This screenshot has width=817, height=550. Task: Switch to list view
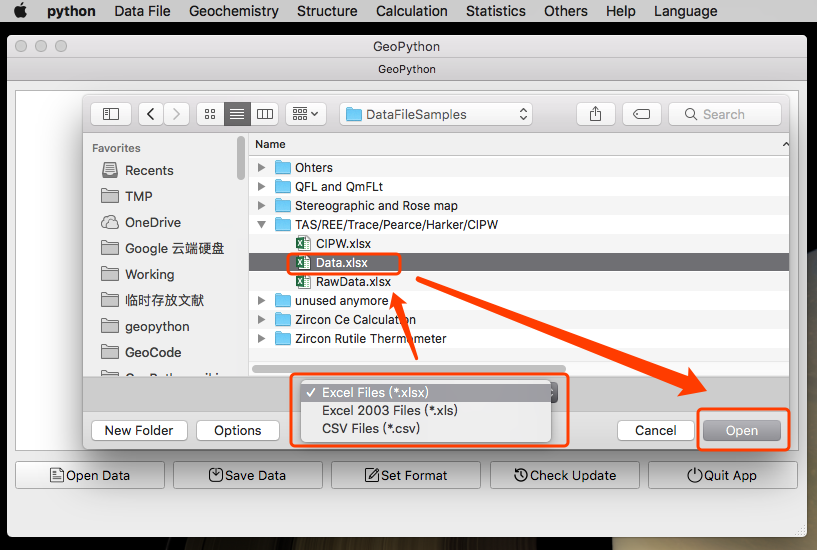tap(237, 114)
